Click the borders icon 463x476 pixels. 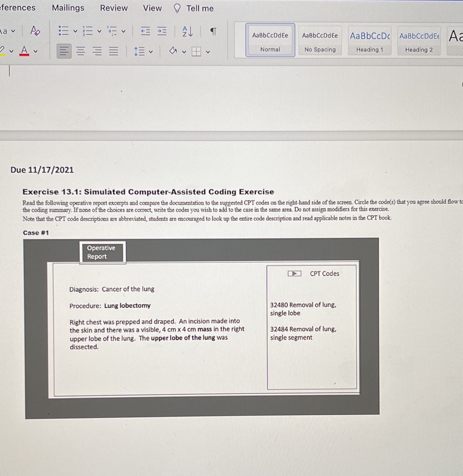point(196,51)
